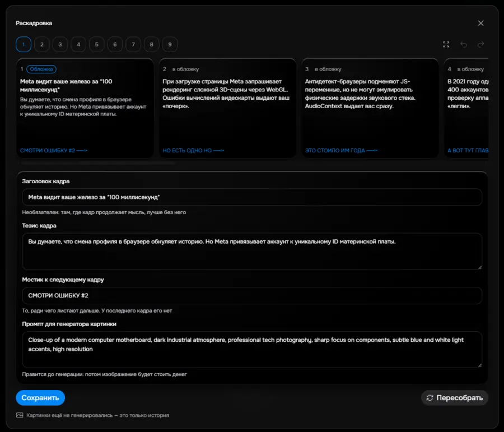Click the Сохранить button
Image resolution: width=504 pixels, height=432 pixels.
pyautogui.click(x=40, y=398)
